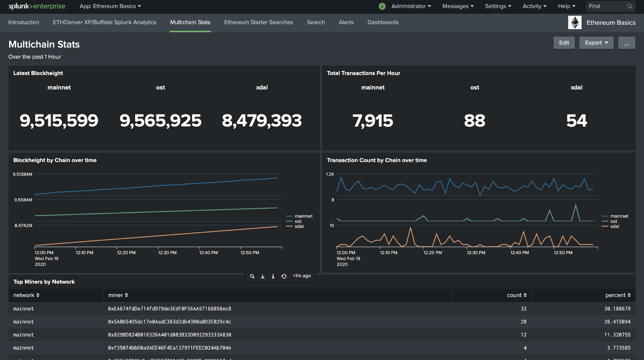Click miner address starting 0xf35074bb
Screen dimensions: 644x360
(169, 348)
